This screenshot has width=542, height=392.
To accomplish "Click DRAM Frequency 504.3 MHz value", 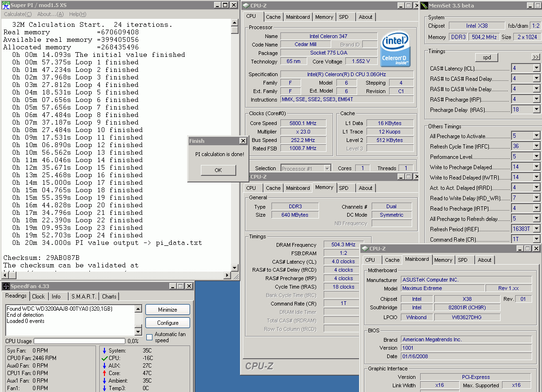I will (x=343, y=244).
